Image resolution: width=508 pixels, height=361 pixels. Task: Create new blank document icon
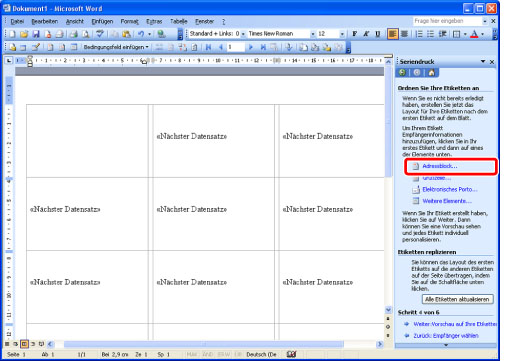(12, 34)
